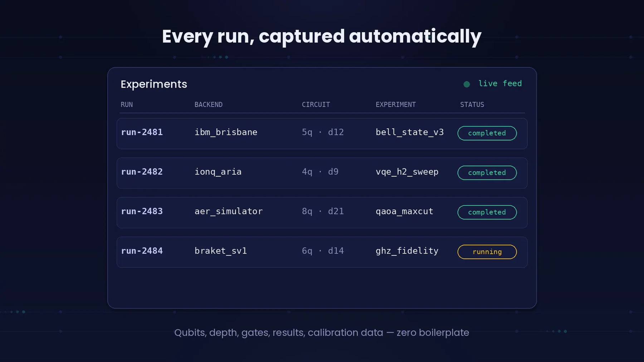Screen dimensions: 644x362
Task: Click the 8q · d21 circuit value
Action: point(323,211)
